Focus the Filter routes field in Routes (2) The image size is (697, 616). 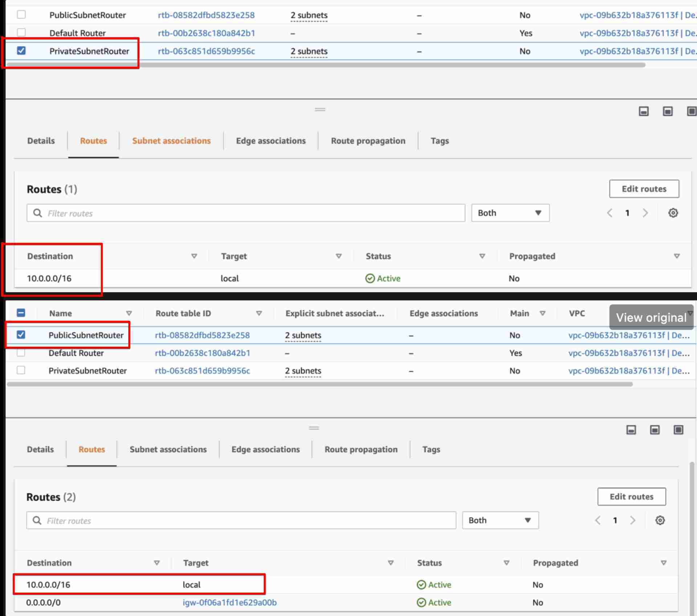pyautogui.click(x=241, y=521)
